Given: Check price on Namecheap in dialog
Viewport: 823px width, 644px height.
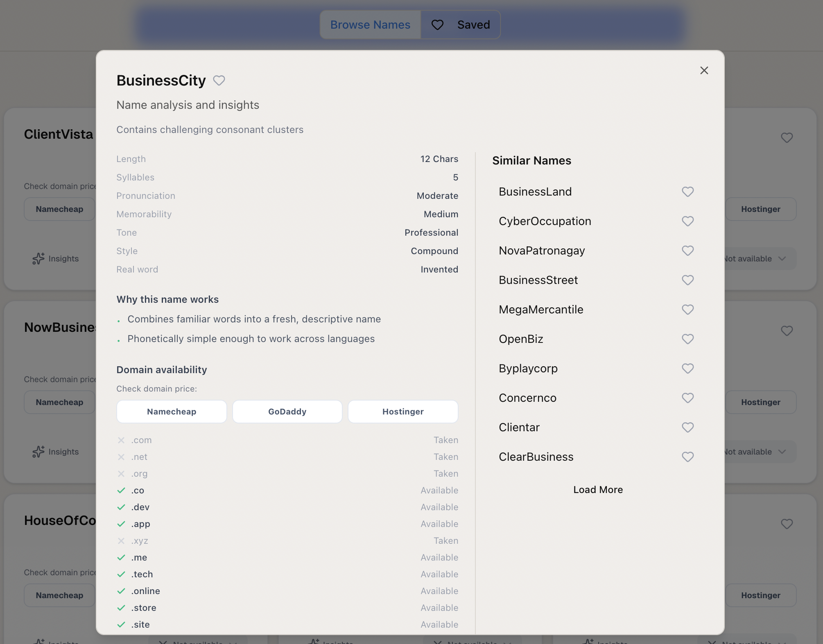Looking at the screenshot, I should [172, 412].
